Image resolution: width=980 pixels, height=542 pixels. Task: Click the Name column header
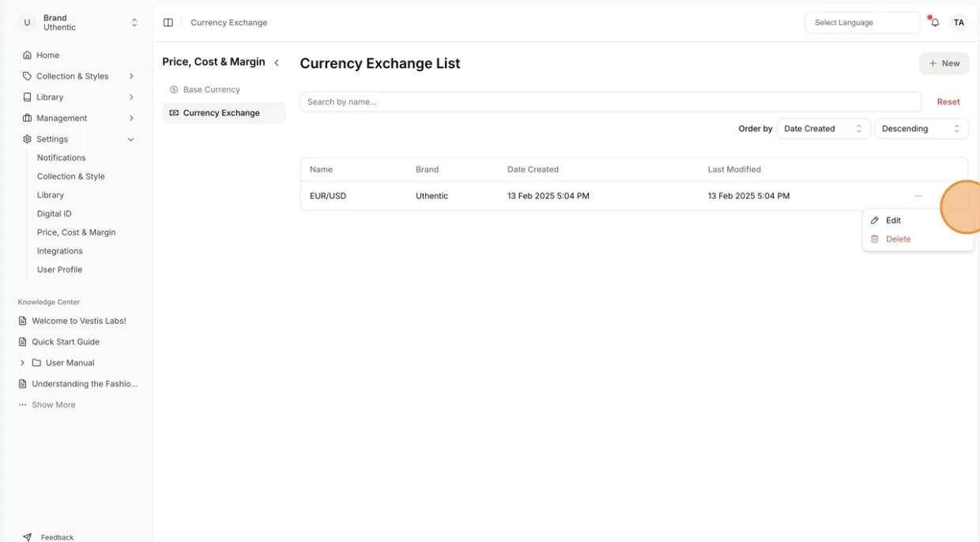pyautogui.click(x=321, y=170)
